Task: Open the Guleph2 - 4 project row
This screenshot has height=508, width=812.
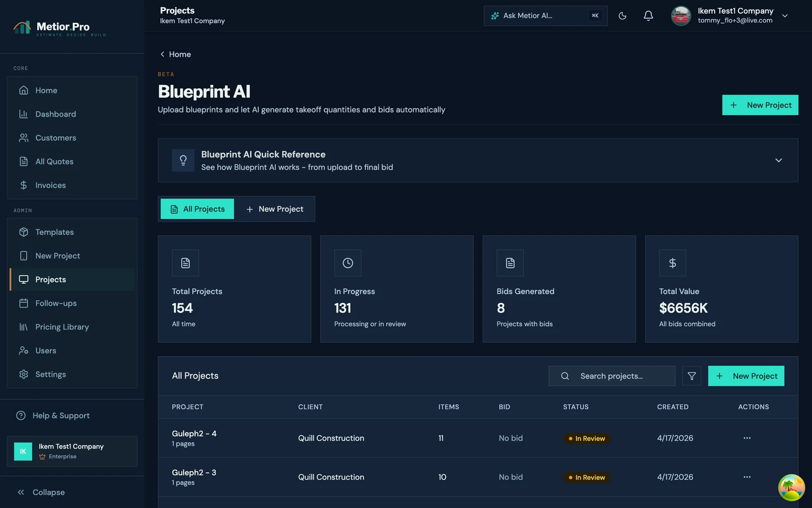Action: [478, 438]
